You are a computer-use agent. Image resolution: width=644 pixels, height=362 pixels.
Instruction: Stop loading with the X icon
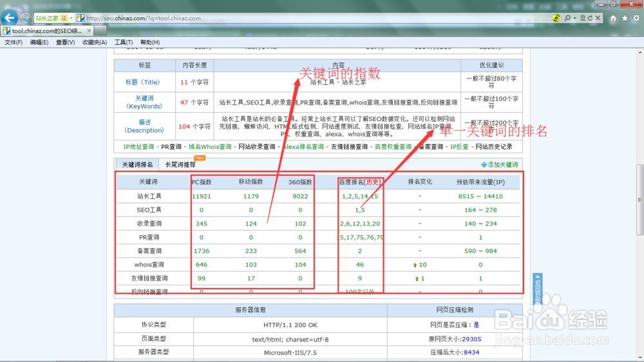click(598, 18)
